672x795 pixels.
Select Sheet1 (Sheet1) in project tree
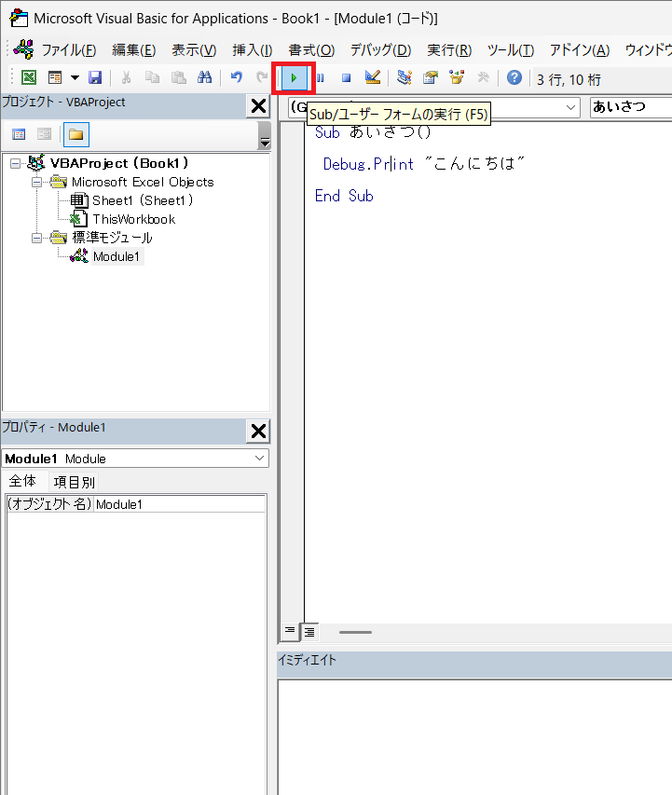tap(143, 200)
